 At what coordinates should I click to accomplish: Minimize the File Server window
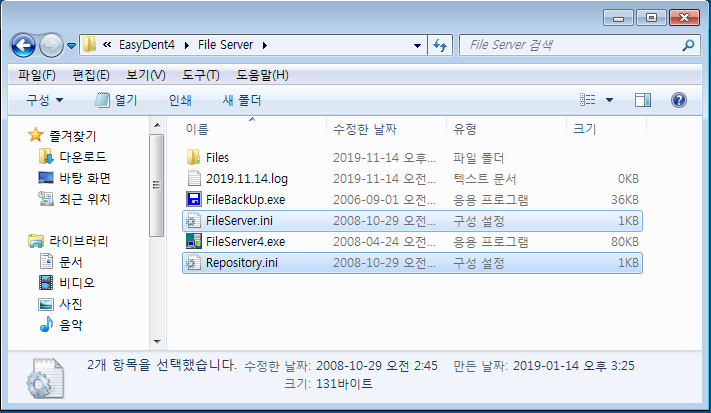tap(618, 18)
